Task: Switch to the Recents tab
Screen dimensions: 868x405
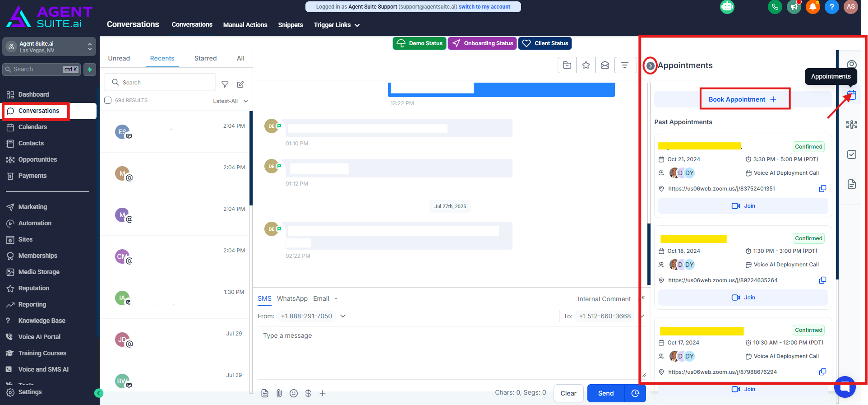Action: [162, 58]
